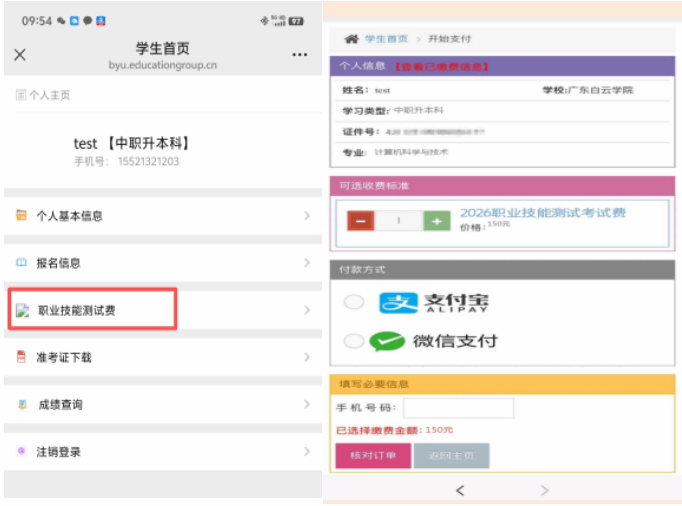Close the page with the X icon
The height and width of the screenshot is (506, 682).
tap(20, 55)
